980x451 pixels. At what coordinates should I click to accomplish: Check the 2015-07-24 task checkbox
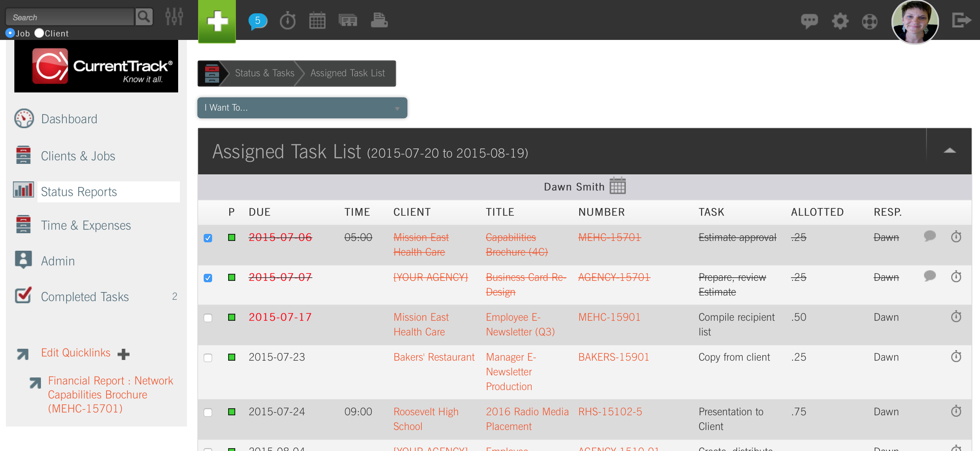(x=208, y=412)
